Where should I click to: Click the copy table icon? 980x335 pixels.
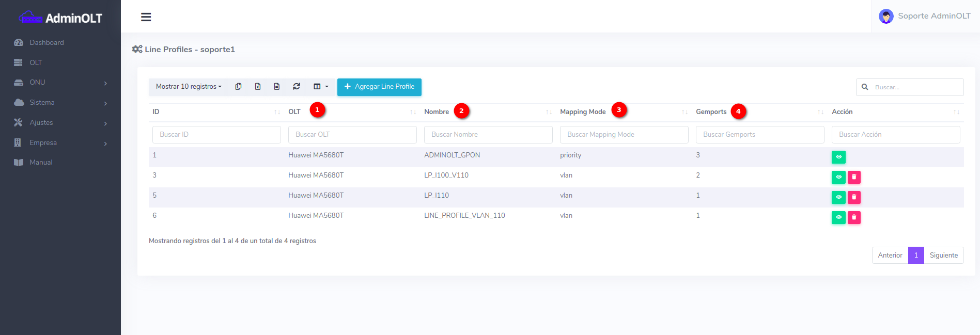pyautogui.click(x=238, y=87)
